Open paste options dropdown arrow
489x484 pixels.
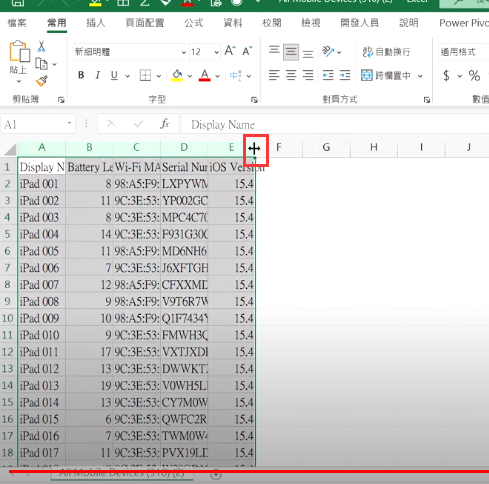[x=18, y=81]
